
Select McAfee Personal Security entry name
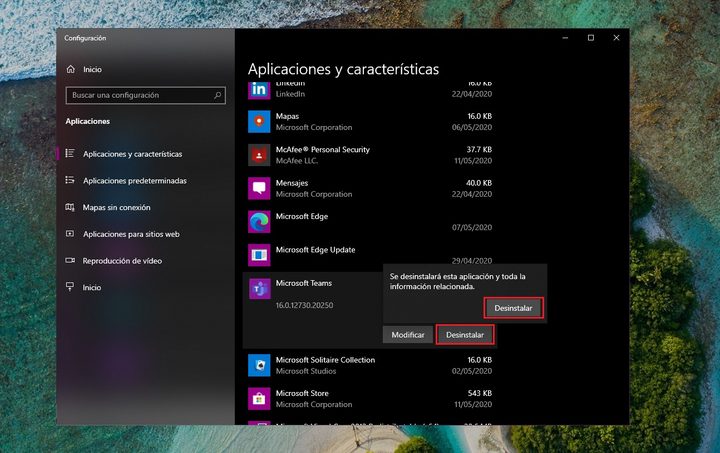pos(322,149)
